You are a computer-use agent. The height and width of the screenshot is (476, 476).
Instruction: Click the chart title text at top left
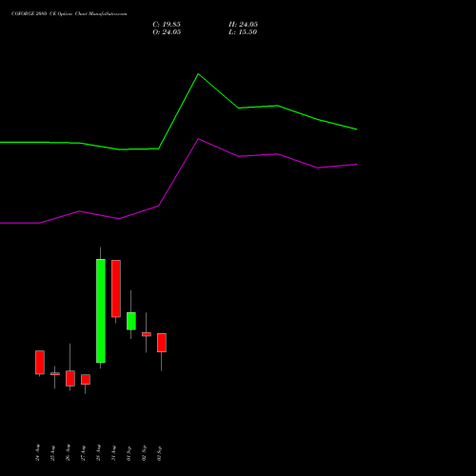coord(69,13)
